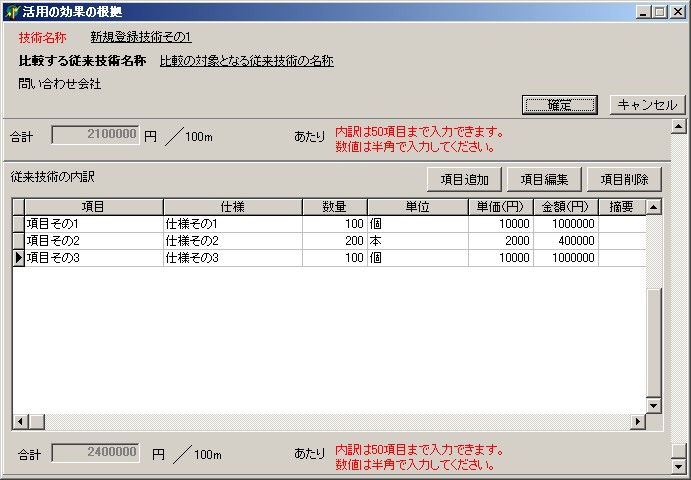The image size is (691, 480).
Task: Select the 項目その2 cell
Action: (93, 241)
